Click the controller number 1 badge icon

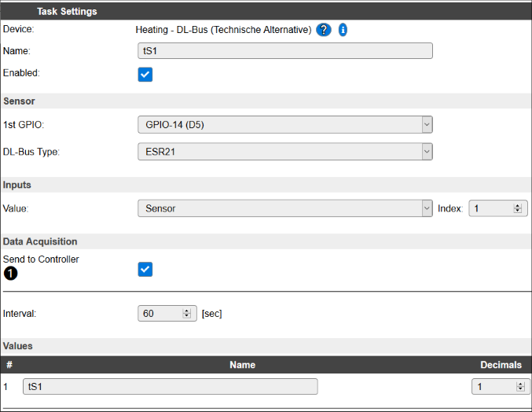[x=10, y=273]
